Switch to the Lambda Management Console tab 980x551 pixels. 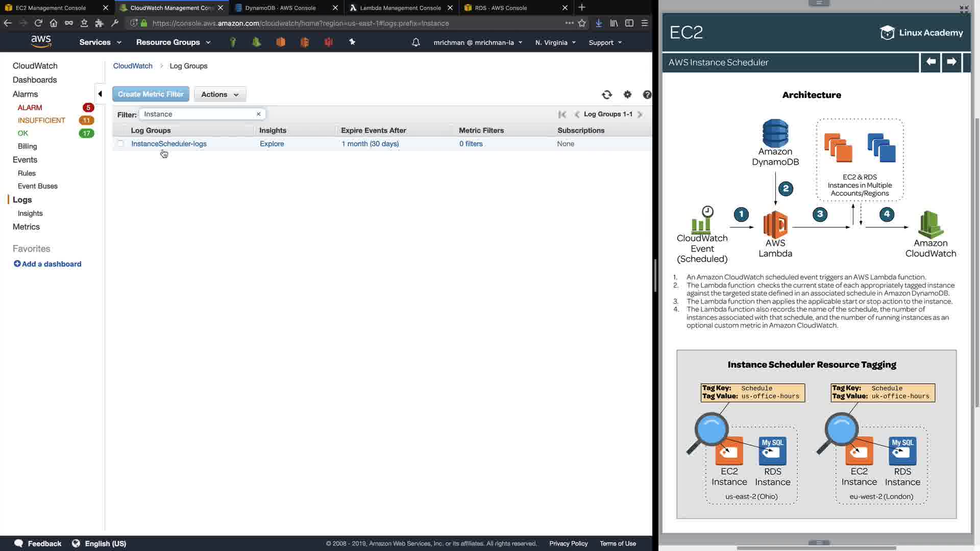coord(400,8)
